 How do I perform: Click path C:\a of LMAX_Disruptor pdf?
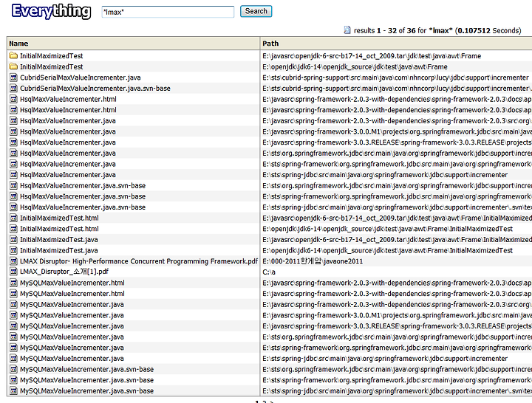269,272
